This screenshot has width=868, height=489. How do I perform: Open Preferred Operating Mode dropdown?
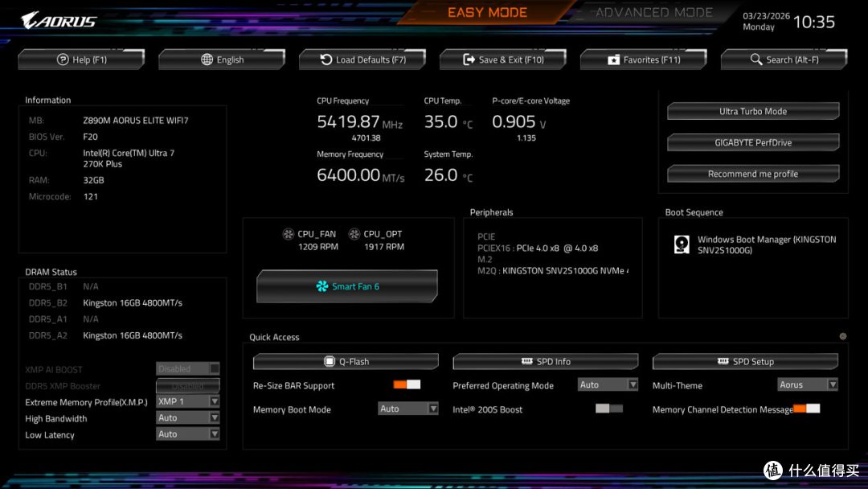click(608, 384)
